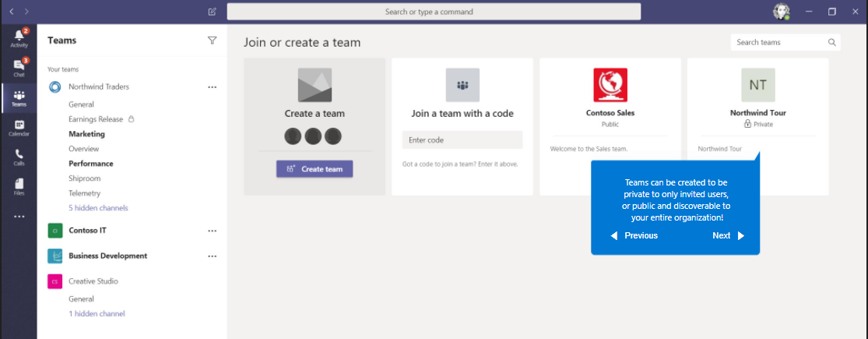Viewport: 868px width, 339px height.
Task: Open the Chat section
Action: coord(19,68)
